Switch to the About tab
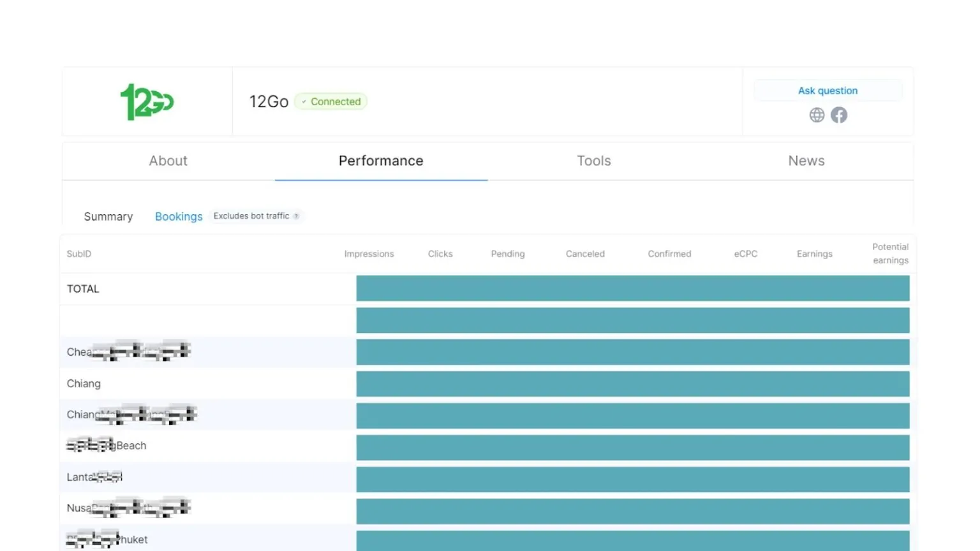This screenshot has width=980, height=551. 168,161
